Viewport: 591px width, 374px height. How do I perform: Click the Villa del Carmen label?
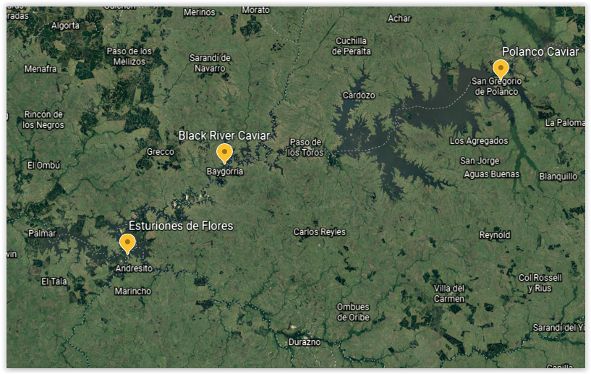449,294
